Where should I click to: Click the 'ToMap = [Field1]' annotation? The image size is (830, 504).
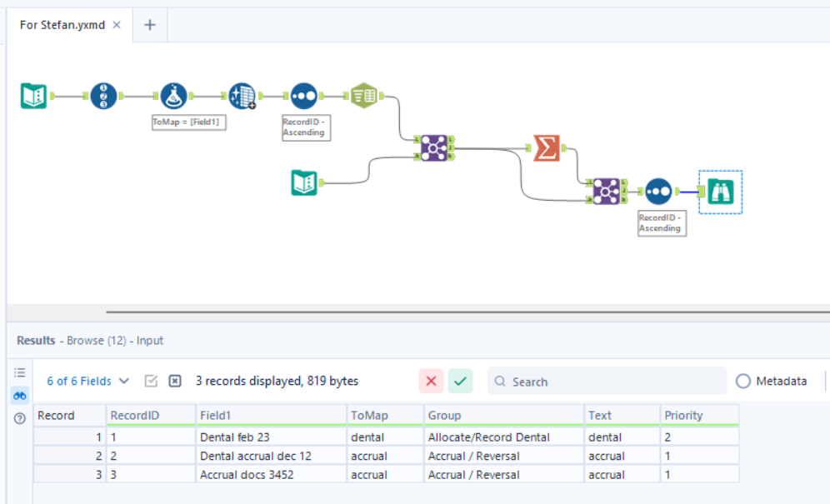[x=188, y=122]
